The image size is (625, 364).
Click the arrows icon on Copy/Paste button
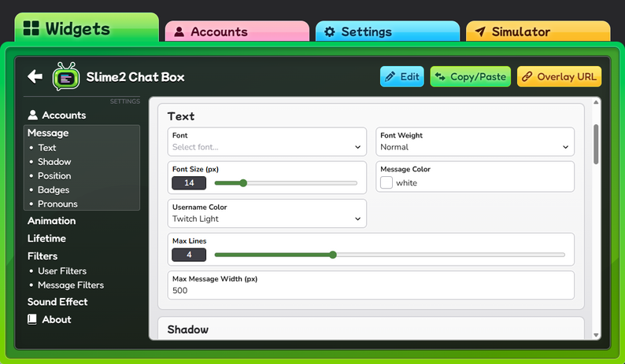point(440,76)
